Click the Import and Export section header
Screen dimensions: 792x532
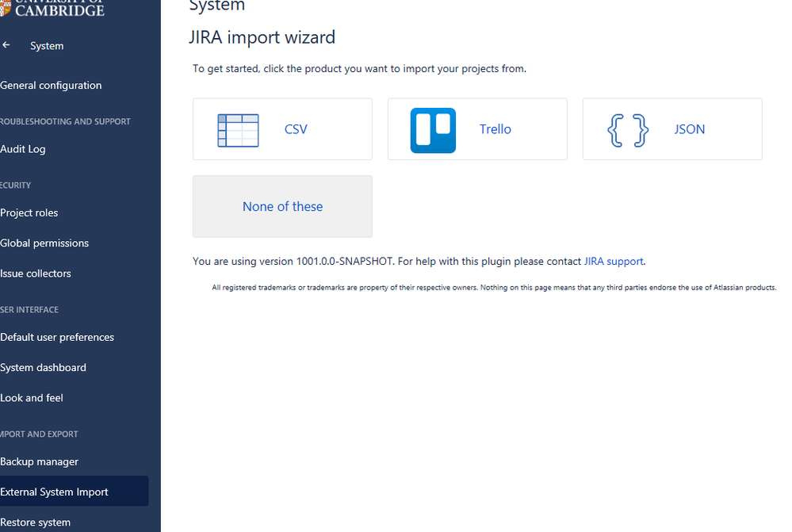pyautogui.click(x=39, y=434)
